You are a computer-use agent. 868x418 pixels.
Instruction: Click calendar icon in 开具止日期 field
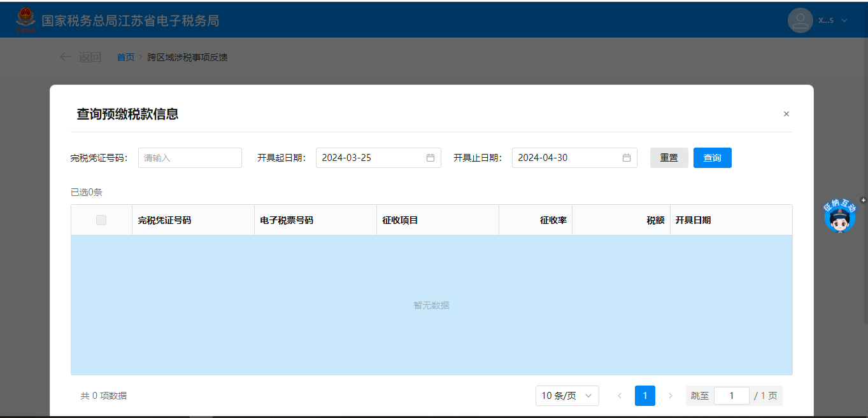click(x=627, y=158)
